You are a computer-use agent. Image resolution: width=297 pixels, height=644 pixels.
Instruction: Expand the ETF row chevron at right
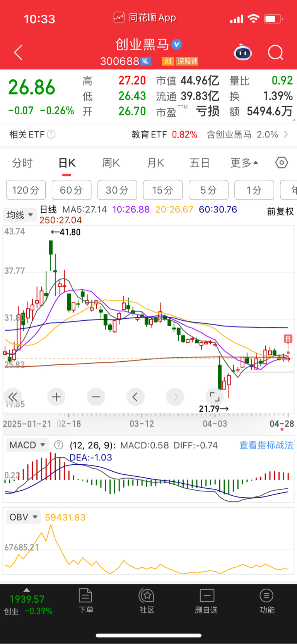pyautogui.click(x=286, y=134)
